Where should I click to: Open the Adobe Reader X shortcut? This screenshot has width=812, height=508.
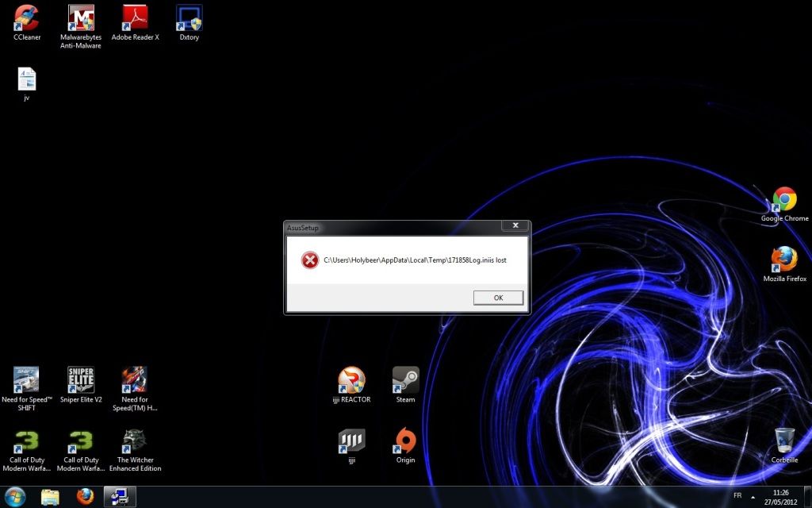135,19
